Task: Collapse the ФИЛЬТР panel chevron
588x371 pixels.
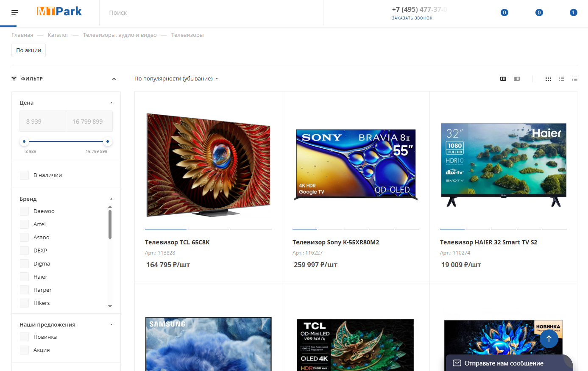Action: coord(114,79)
